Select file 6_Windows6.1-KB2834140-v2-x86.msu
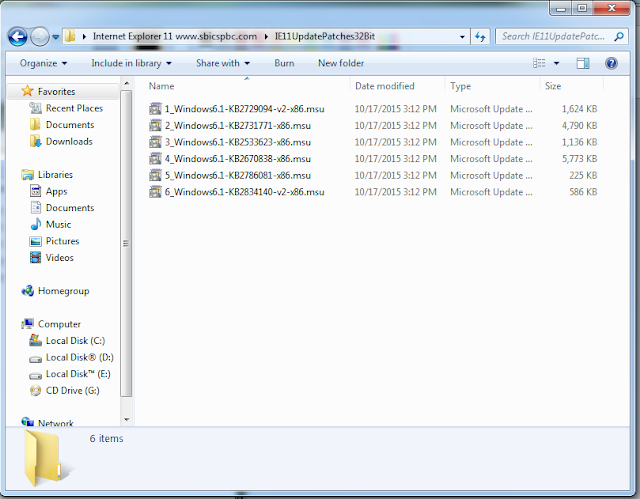Screen dimensions: 640x499 pos(244,192)
